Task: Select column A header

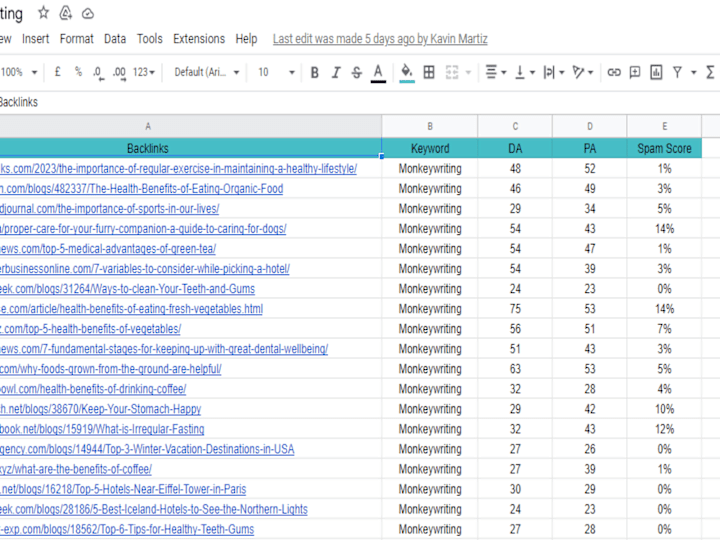Action: [x=191, y=126]
